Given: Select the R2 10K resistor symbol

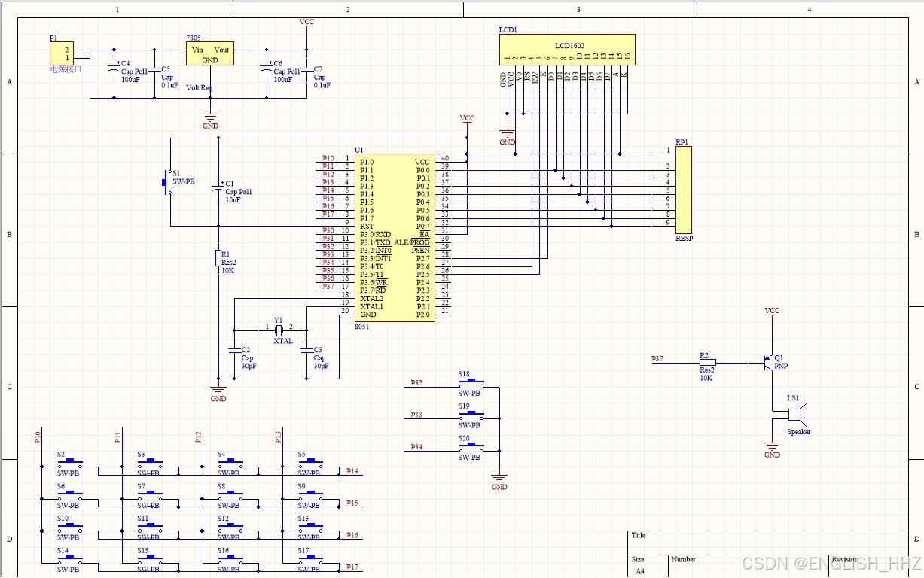Looking at the screenshot, I should pos(707,363).
